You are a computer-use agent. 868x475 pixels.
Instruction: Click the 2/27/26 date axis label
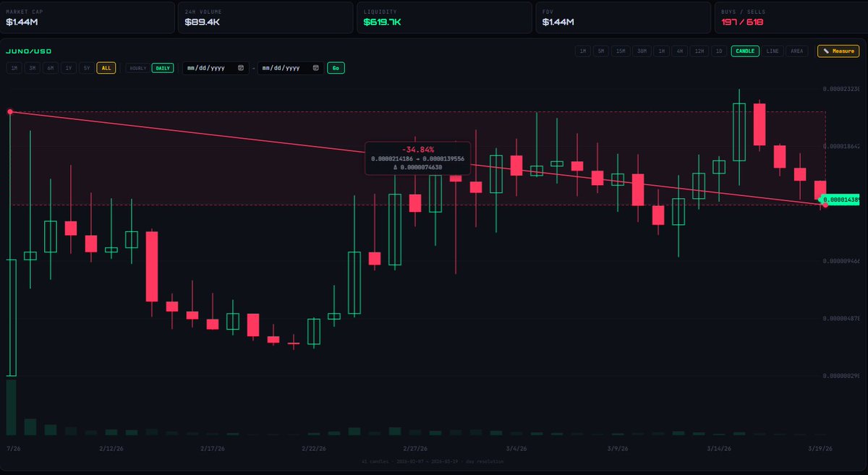(414, 448)
